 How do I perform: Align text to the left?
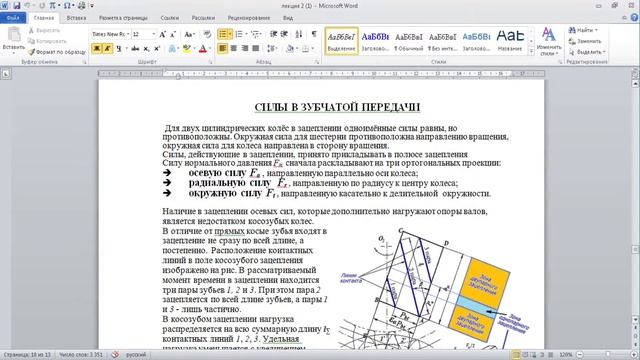[x=222, y=49]
